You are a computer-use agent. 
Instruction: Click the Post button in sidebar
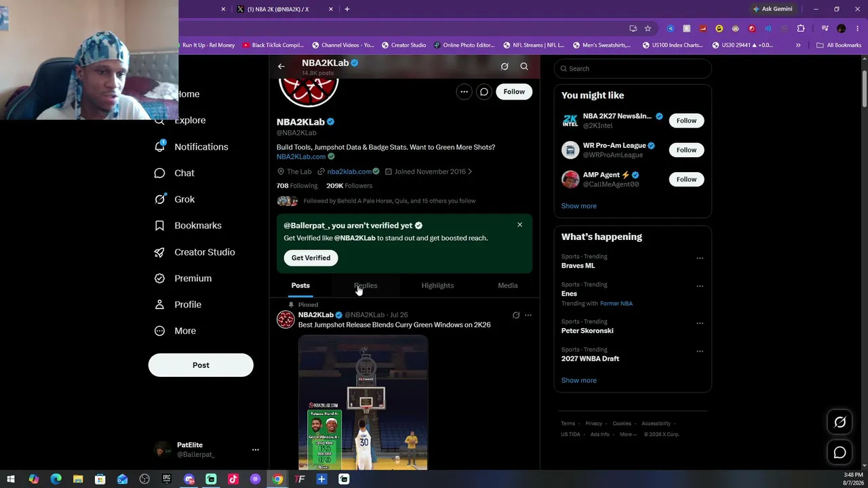point(201,365)
